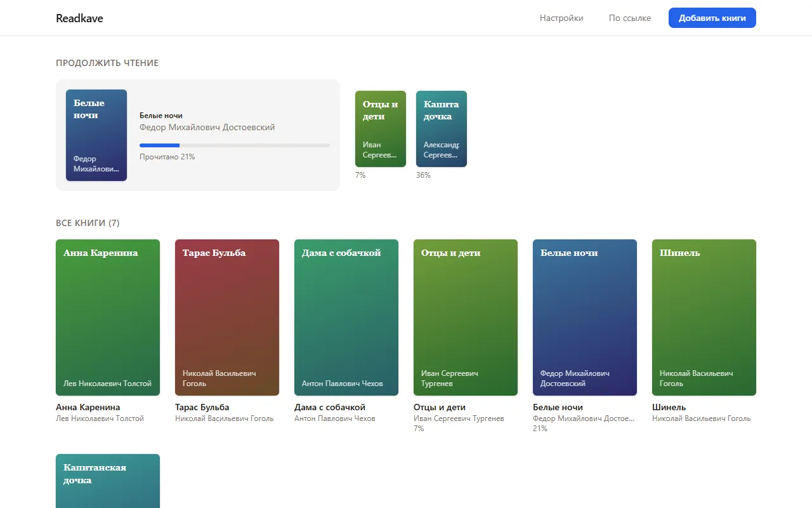Click the ПРОДОЛЖИТЬ ЧТЕНИЕ heading
Image resolution: width=812 pixels, height=508 pixels.
[x=107, y=63]
